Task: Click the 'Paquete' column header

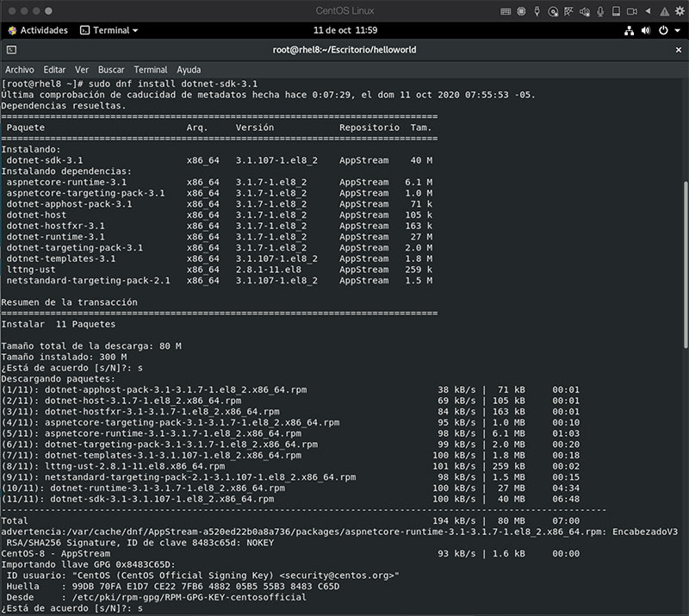Action: [26, 128]
